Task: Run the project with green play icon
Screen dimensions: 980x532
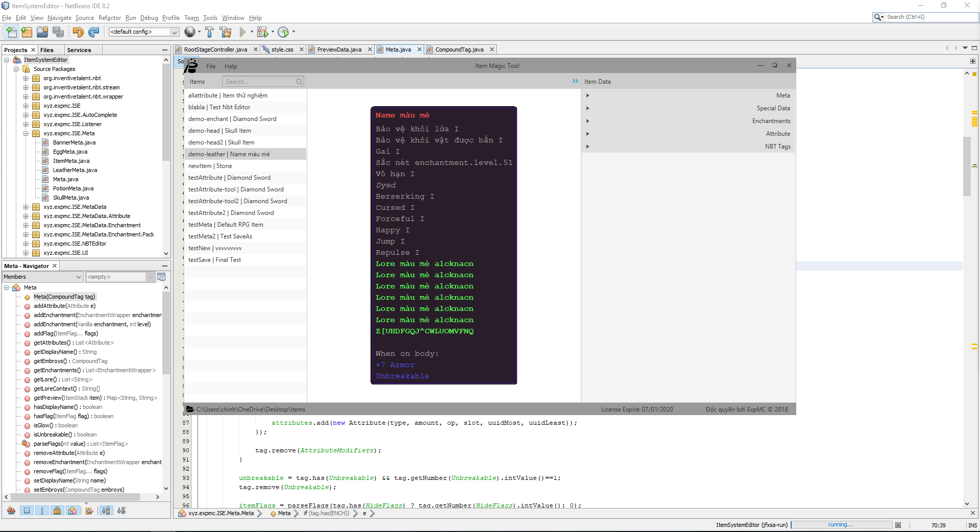Action: pyautogui.click(x=242, y=32)
